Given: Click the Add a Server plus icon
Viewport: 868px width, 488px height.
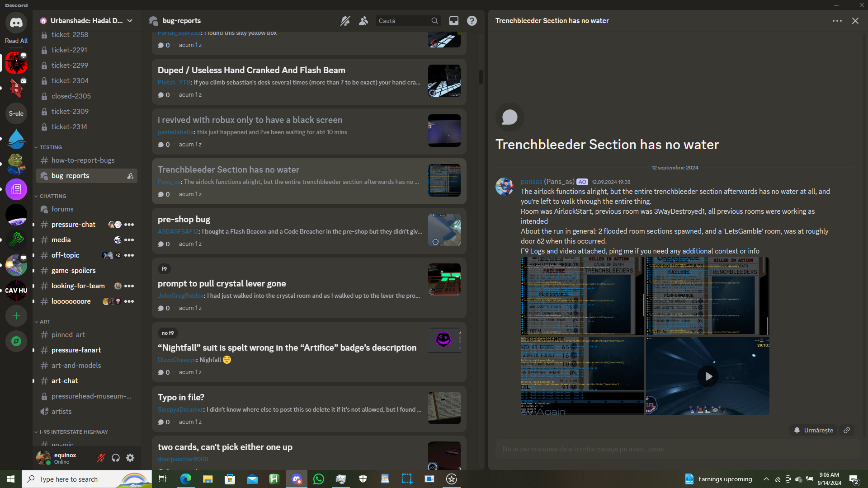Looking at the screenshot, I should pyautogui.click(x=16, y=316).
